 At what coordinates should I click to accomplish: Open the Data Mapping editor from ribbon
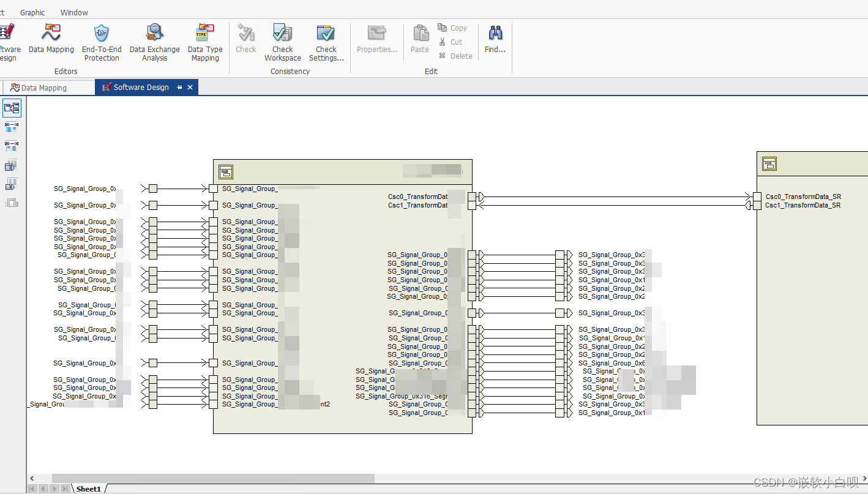51,40
